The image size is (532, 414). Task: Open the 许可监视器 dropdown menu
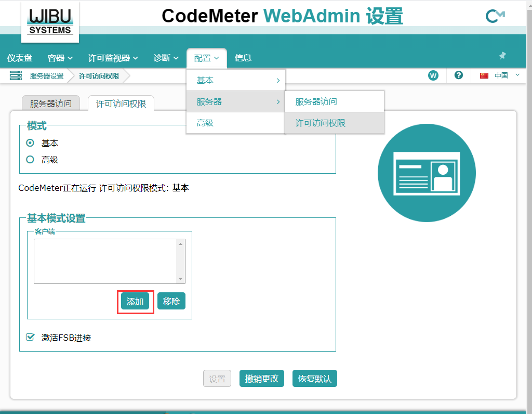click(113, 58)
